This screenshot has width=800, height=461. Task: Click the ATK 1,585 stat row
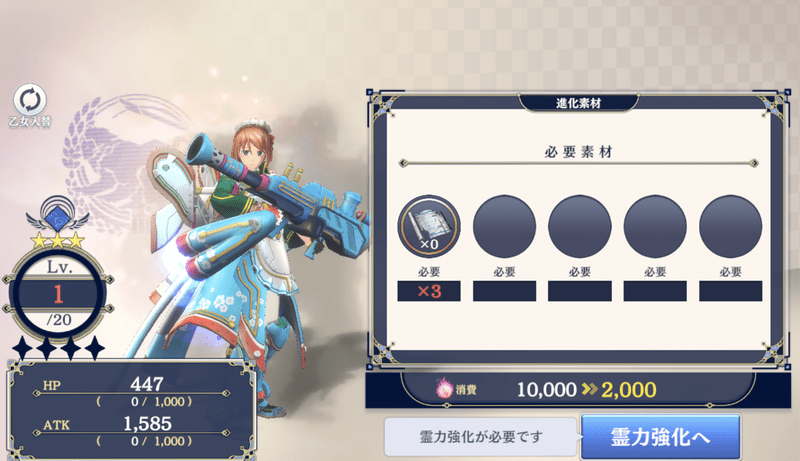click(x=133, y=431)
